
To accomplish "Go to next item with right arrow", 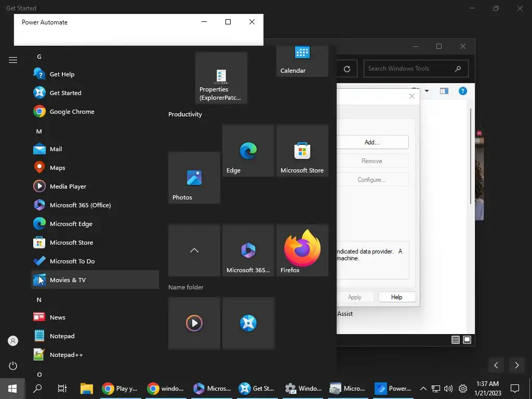I will 517,365.
